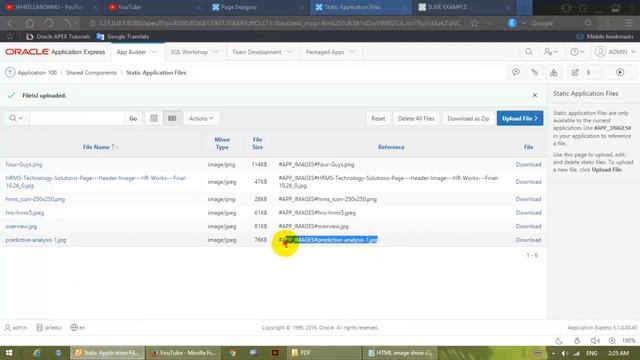Expand the App Builder menu arrow
The image size is (640, 360).
point(154,52)
